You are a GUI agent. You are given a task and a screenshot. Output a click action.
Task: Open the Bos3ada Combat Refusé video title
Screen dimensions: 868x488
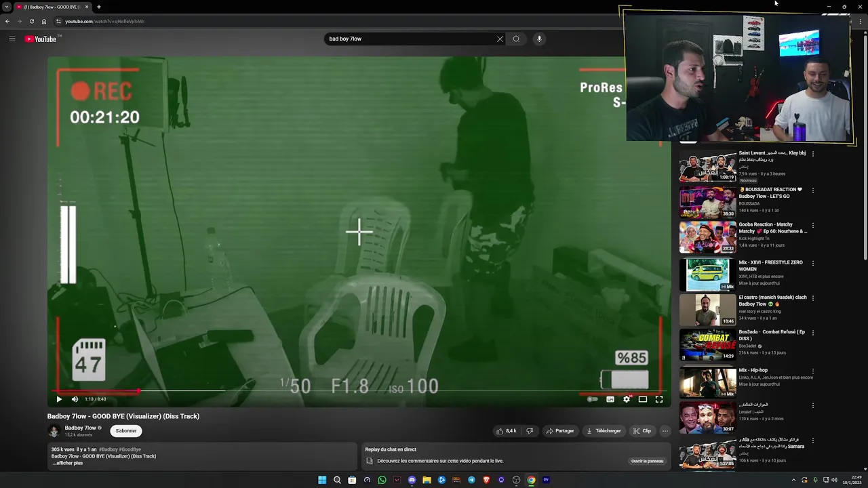coord(772,335)
